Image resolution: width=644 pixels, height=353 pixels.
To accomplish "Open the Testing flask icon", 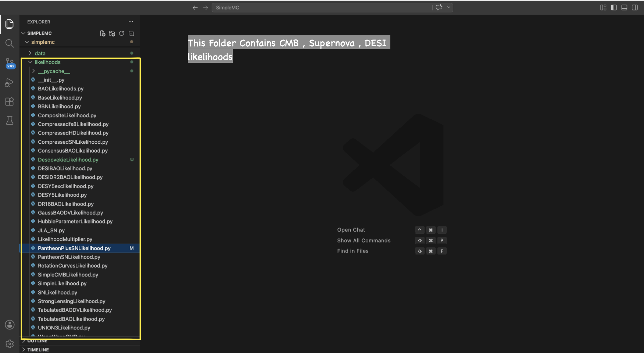I will pos(10,121).
